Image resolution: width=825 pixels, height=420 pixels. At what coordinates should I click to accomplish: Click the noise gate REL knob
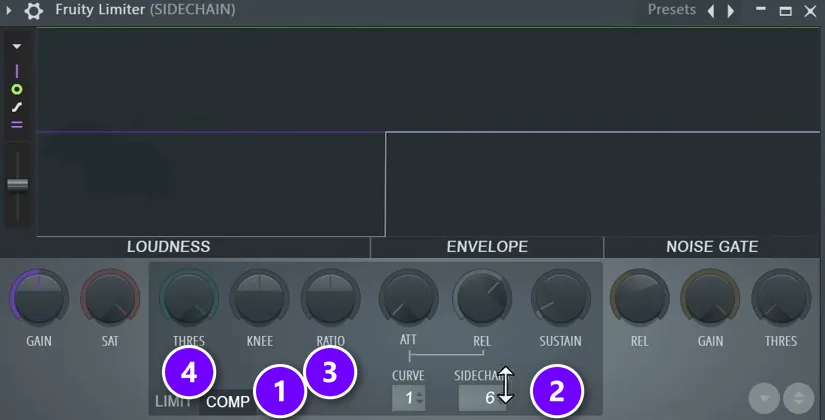pyautogui.click(x=639, y=298)
